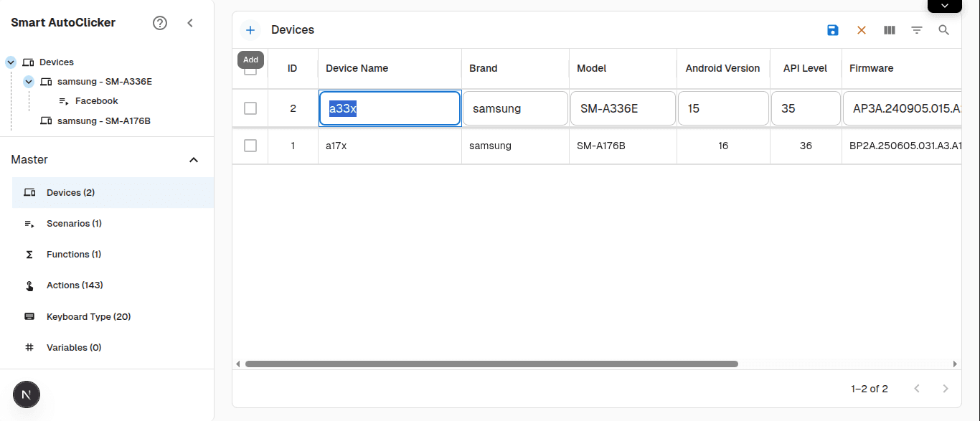Image resolution: width=980 pixels, height=421 pixels.
Task: Open the help question mark icon
Action: 160,23
